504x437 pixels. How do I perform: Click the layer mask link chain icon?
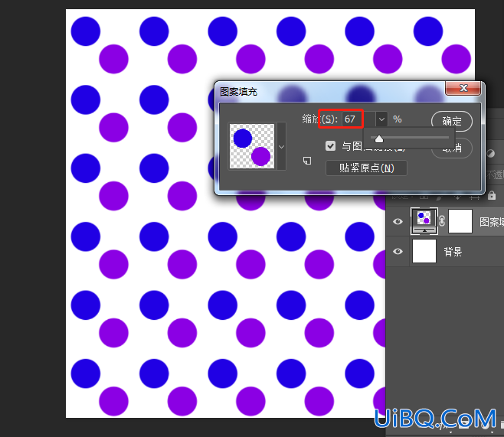(442, 221)
